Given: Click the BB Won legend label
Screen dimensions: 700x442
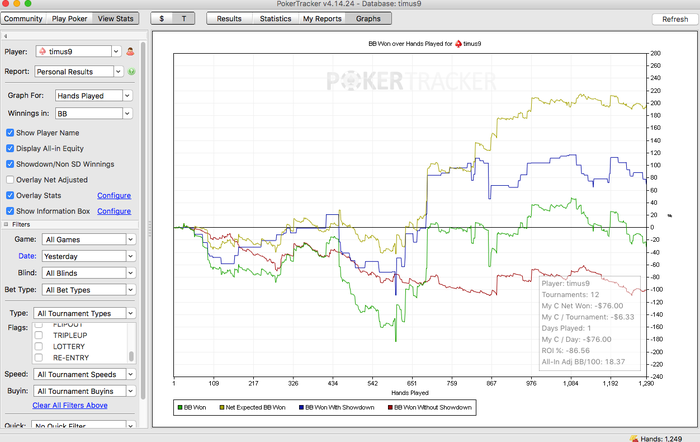Looking at the screenshot, I should point(195,408).
